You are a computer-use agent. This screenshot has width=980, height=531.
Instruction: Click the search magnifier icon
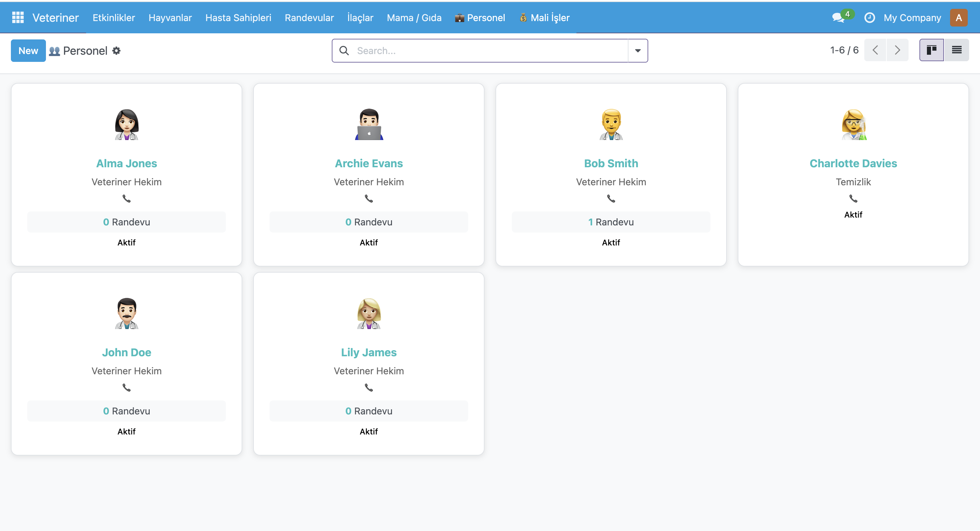344,51
